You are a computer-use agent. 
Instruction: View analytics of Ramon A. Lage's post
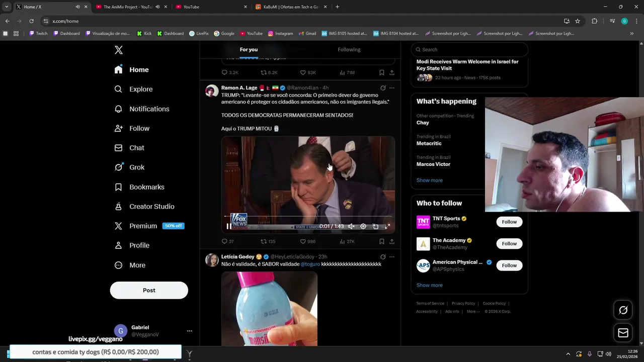coord(347,241)
